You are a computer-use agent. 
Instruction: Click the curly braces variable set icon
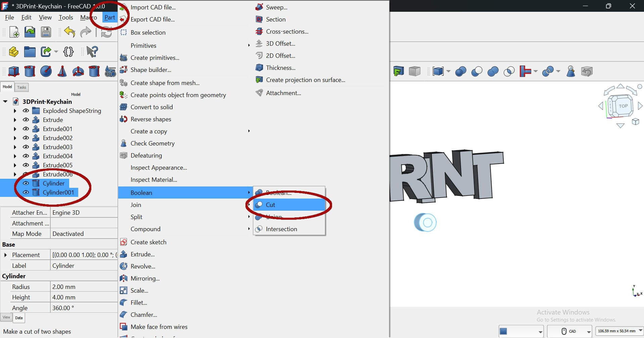[68, 51]
